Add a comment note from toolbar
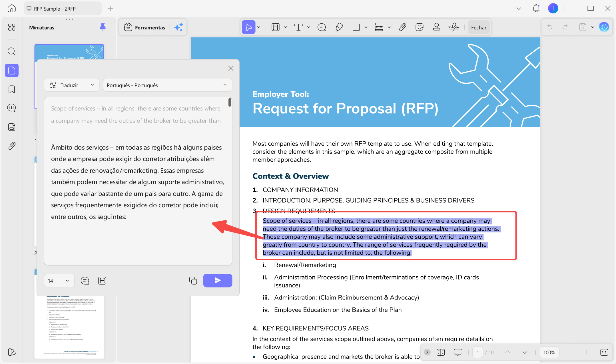This screenshot has height=364, width=616. tap(322, 27)
